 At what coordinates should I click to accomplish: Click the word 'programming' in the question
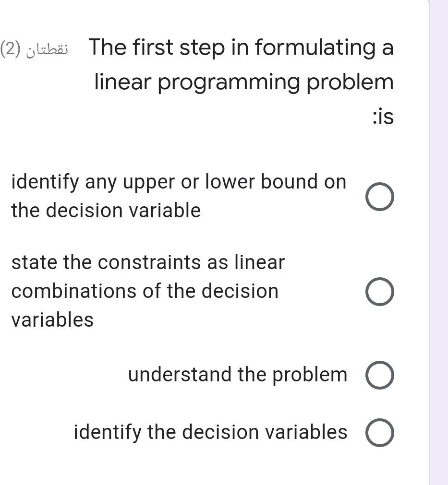(x=229, y=83)
